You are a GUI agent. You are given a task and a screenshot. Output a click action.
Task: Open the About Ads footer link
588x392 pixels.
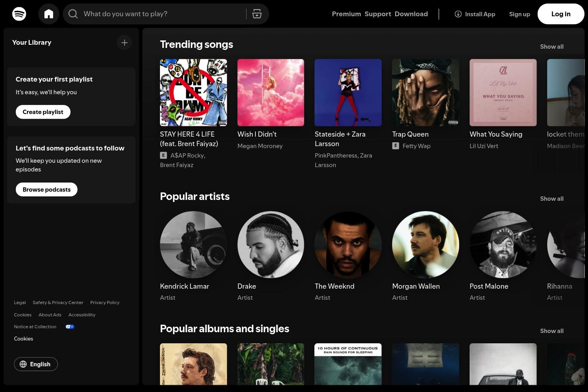(50, 315)
